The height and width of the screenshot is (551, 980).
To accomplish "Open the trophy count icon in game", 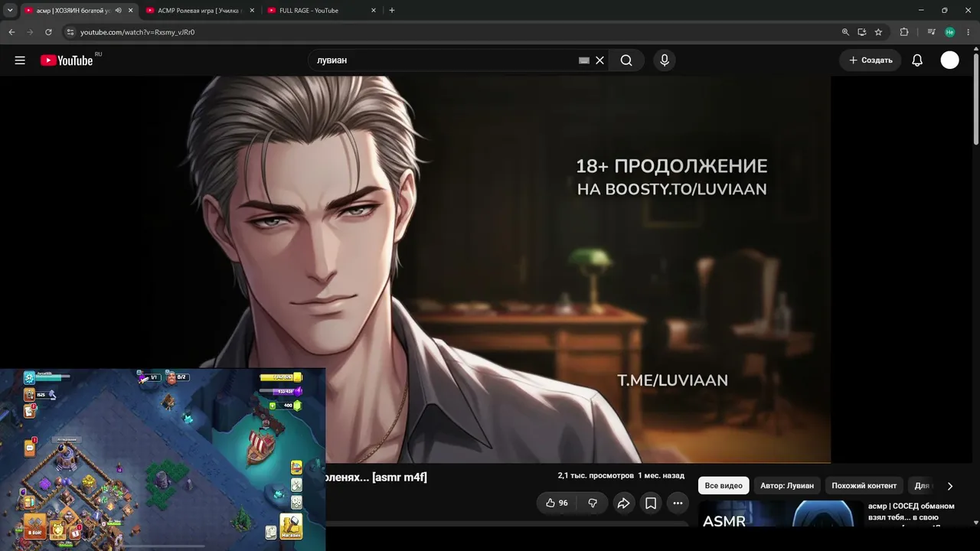I will click(x=29, y=395).
